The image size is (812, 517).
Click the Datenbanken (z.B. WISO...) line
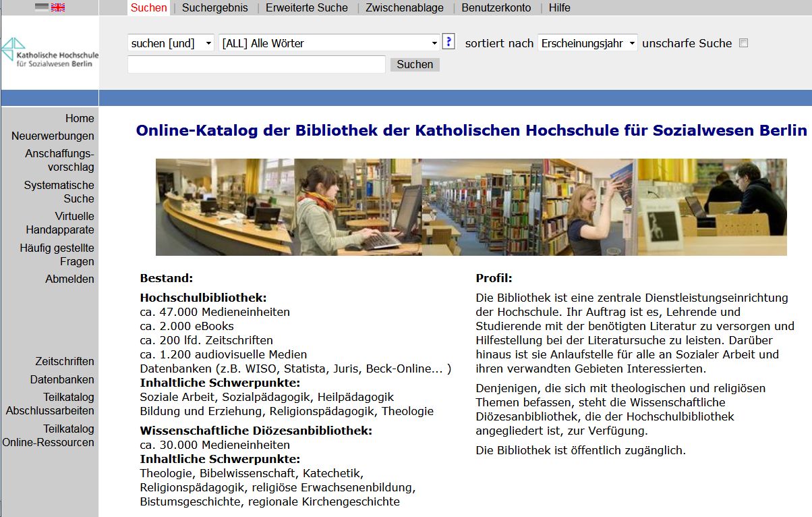[295, 369]
